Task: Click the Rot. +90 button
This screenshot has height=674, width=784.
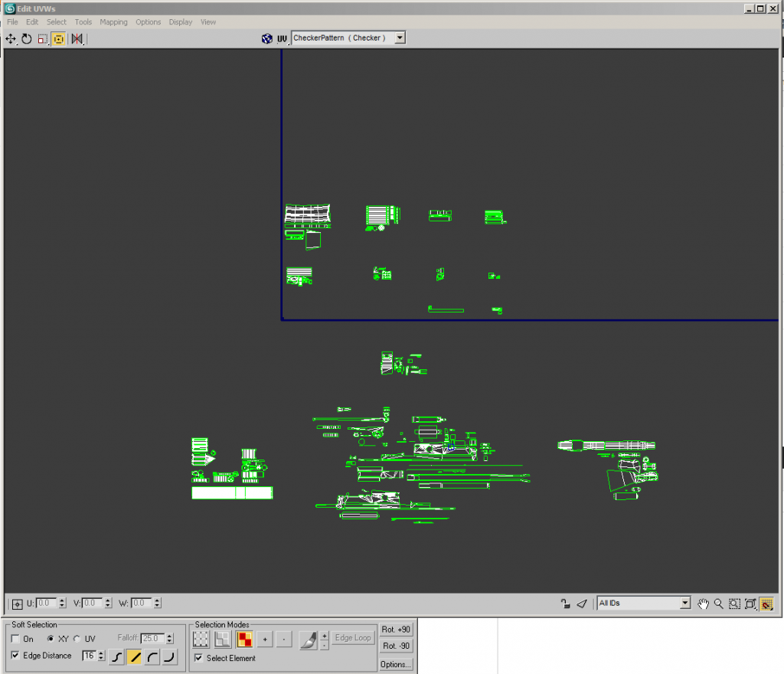Action: click(x=397, y=630)
